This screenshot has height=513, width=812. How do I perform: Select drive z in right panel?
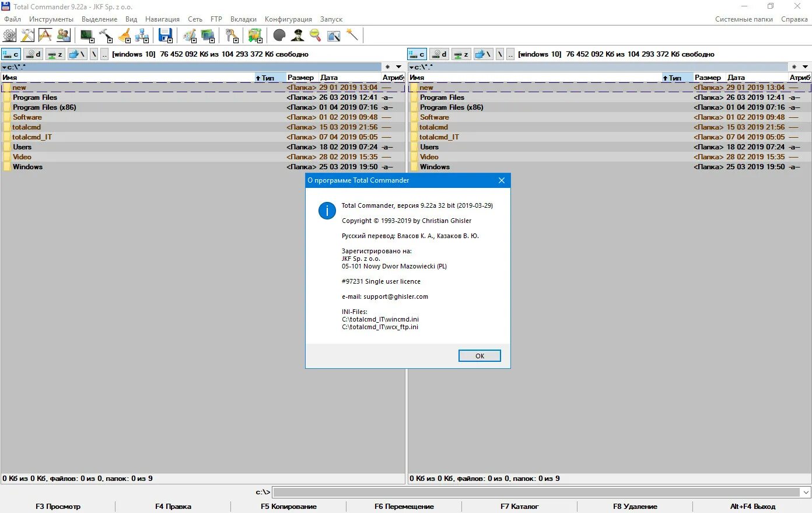click(461, 54)
